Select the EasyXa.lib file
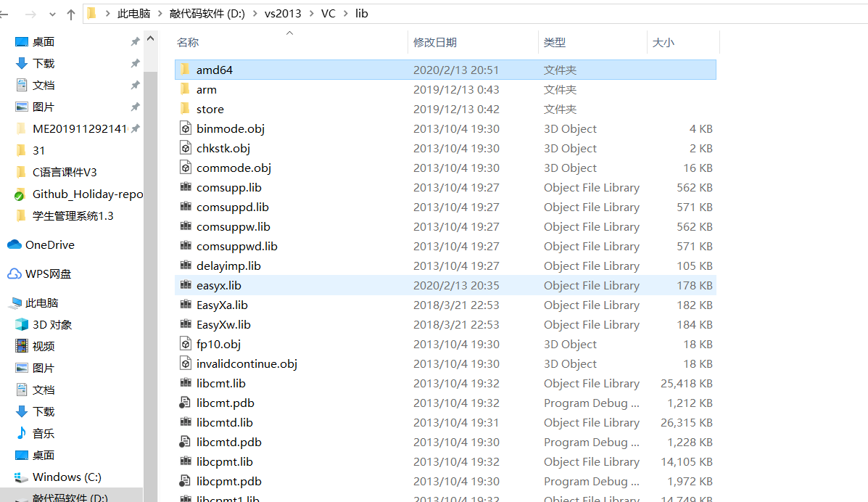The image size is (868, 502). 445,305
